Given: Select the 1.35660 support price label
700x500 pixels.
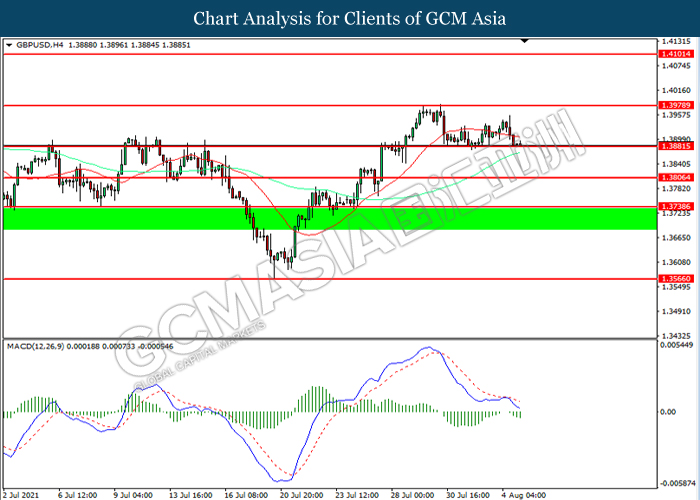Looking at the screenshot, I should 676,279.
